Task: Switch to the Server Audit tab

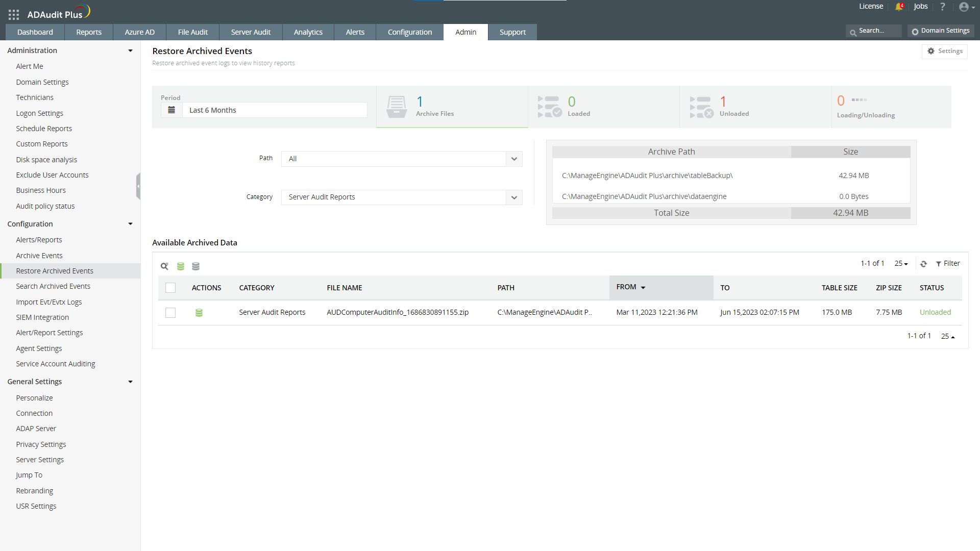Action: click(251, 32)
